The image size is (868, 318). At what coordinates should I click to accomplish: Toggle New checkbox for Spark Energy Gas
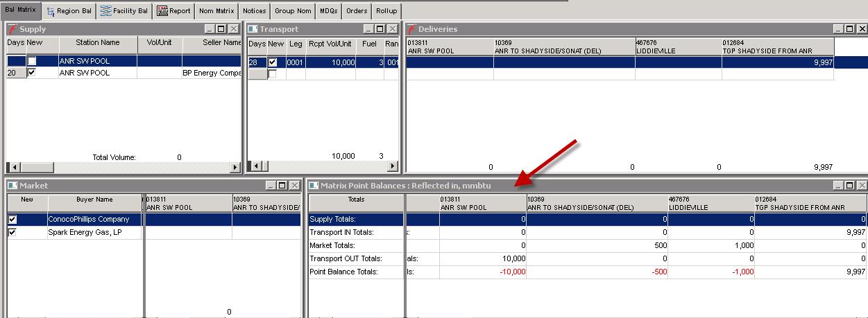click(12, 233)
